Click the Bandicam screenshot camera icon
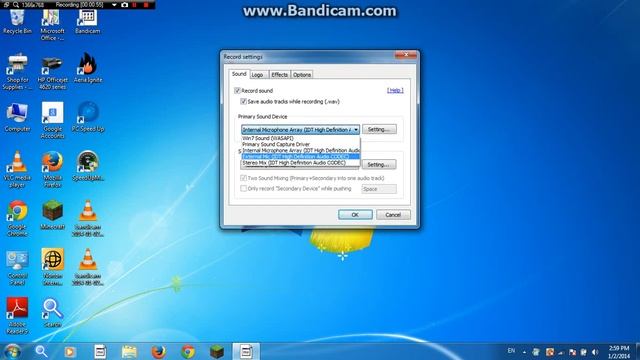This screenshot has height=360, width=640. click(x=125, y=5)
